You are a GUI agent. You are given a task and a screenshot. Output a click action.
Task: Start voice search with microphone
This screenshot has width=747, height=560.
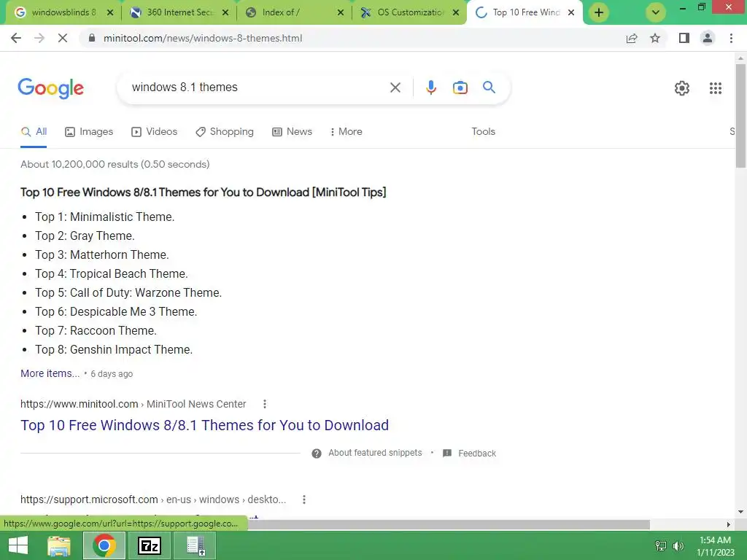[x=430, y=87]
